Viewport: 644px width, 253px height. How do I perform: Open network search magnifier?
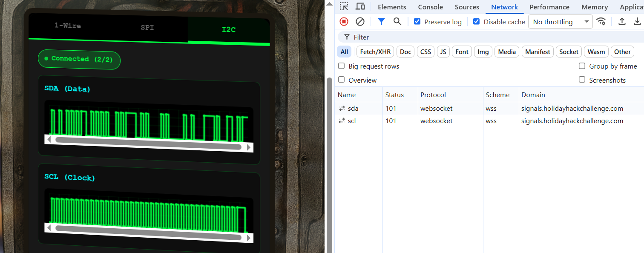(x=397, y=22)
